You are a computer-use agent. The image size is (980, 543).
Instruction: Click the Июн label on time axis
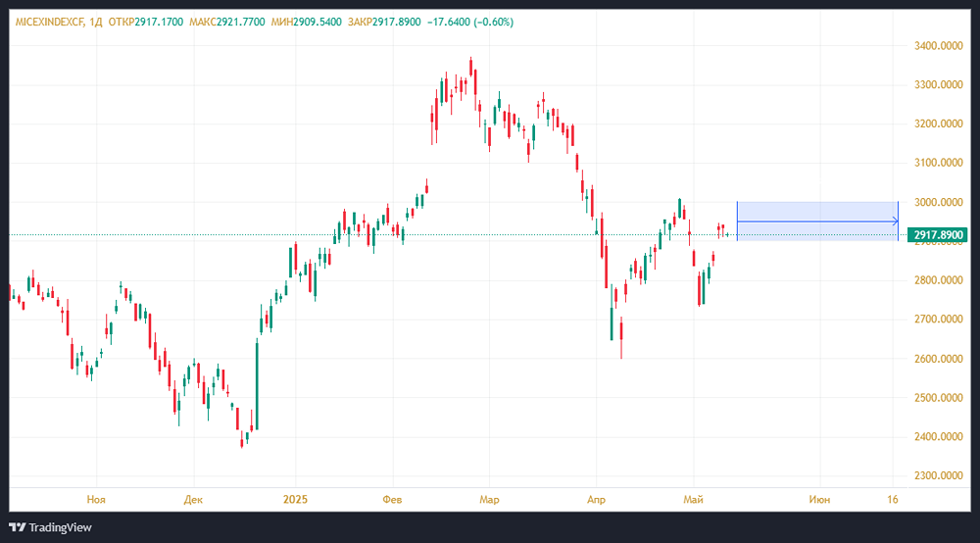tap(819, 500)
